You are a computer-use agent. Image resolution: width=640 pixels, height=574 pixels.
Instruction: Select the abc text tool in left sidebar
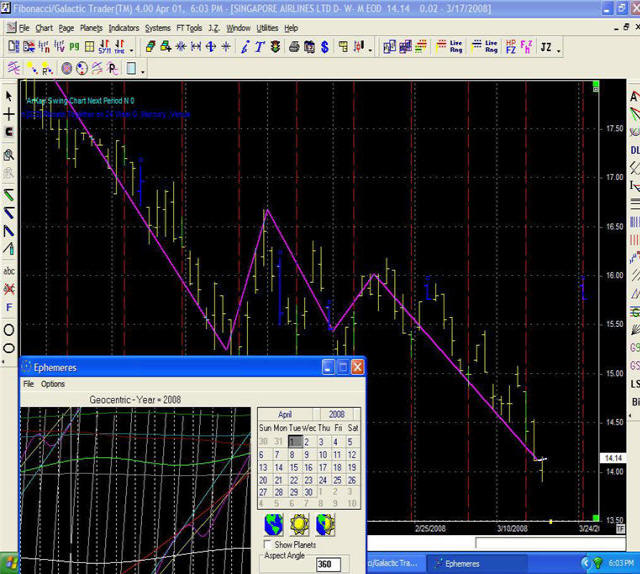point(9,271)
